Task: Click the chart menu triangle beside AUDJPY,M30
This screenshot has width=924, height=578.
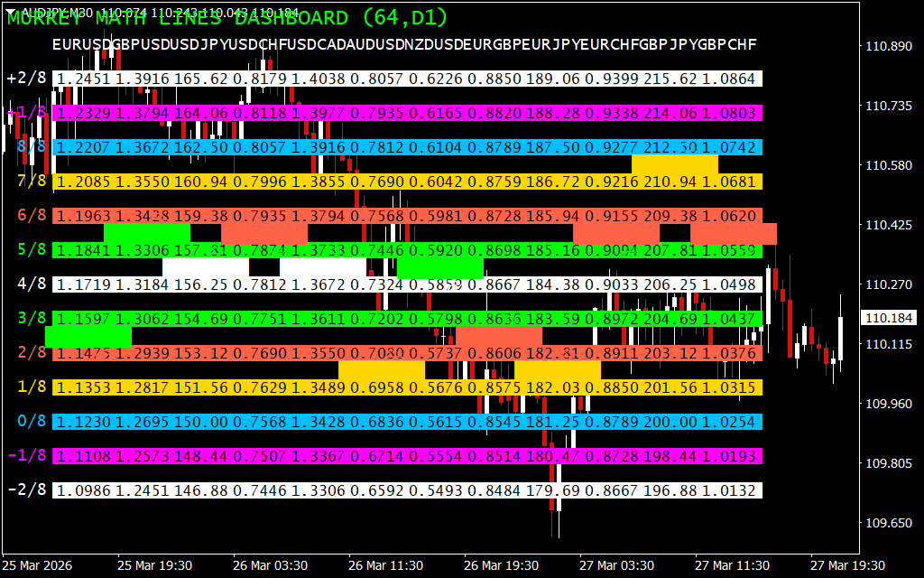Action: coord(11,13)
